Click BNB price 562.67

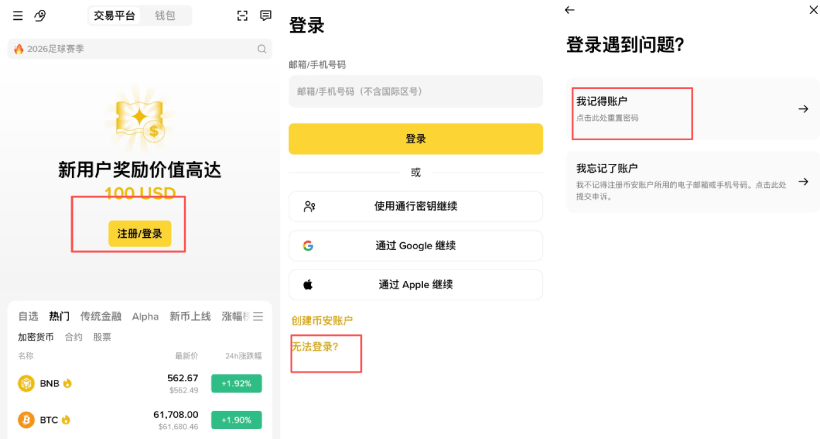click(x=183, y=378)
